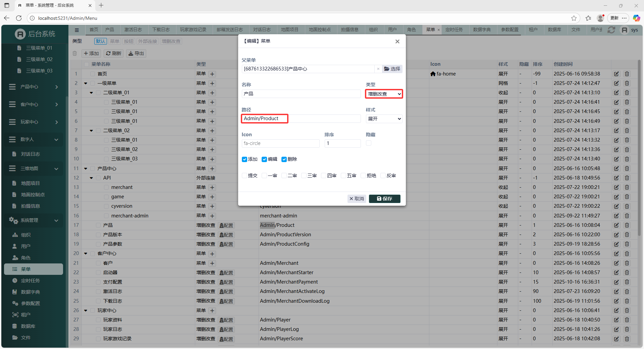Enable the 隐藏 checkbox in dialog

click(x=369, y=143)
